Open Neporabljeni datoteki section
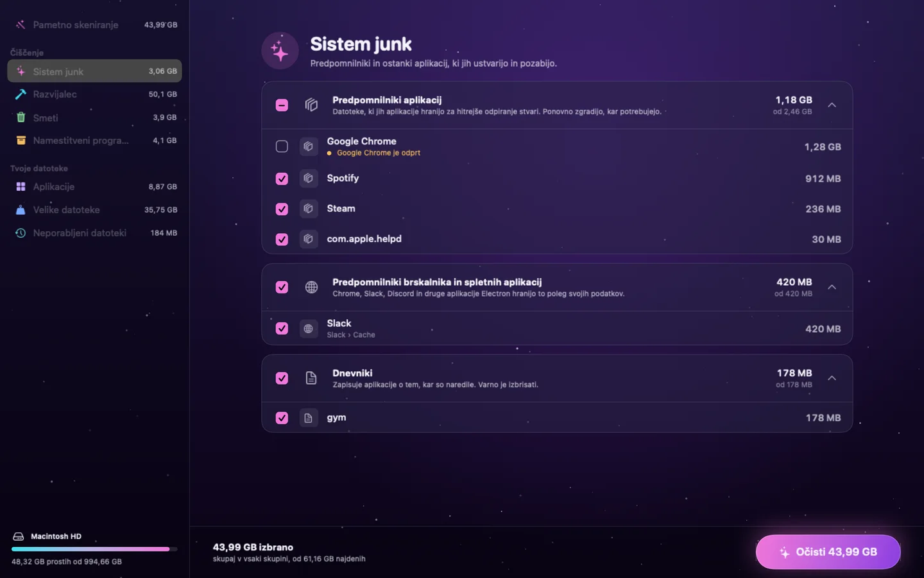This screenshot has height=578, width=924. click(x=94, y=233)
